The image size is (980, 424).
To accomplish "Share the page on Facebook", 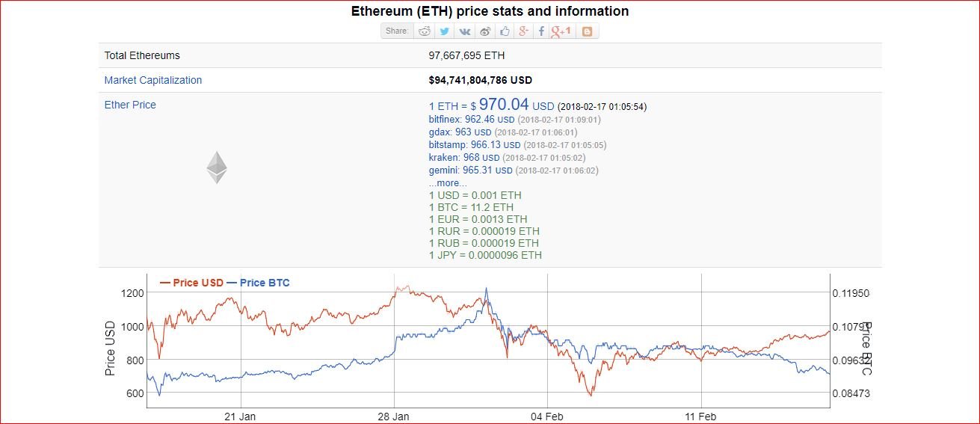I will 541,31.
